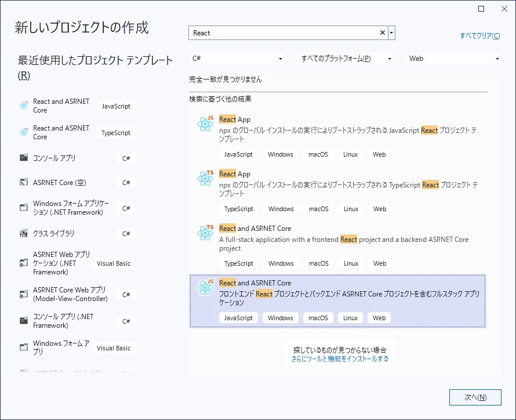The image size is (516, 420).
Task: Click Windows フォーム アプリケーション (.NET Framework) icon
Action: (24, 207)
